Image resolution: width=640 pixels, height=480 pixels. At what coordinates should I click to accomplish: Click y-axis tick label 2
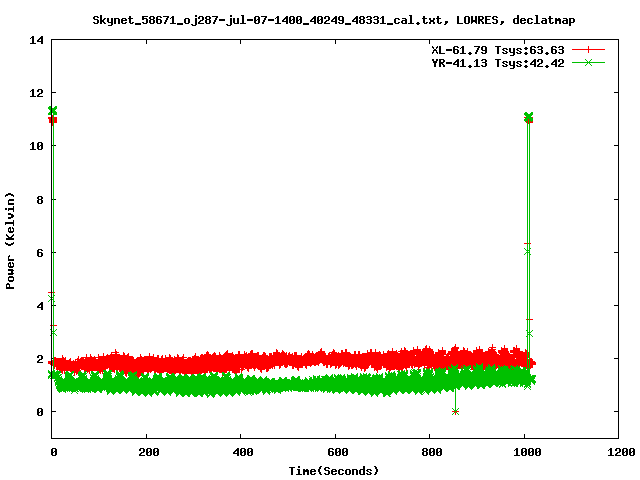(40, 359)
